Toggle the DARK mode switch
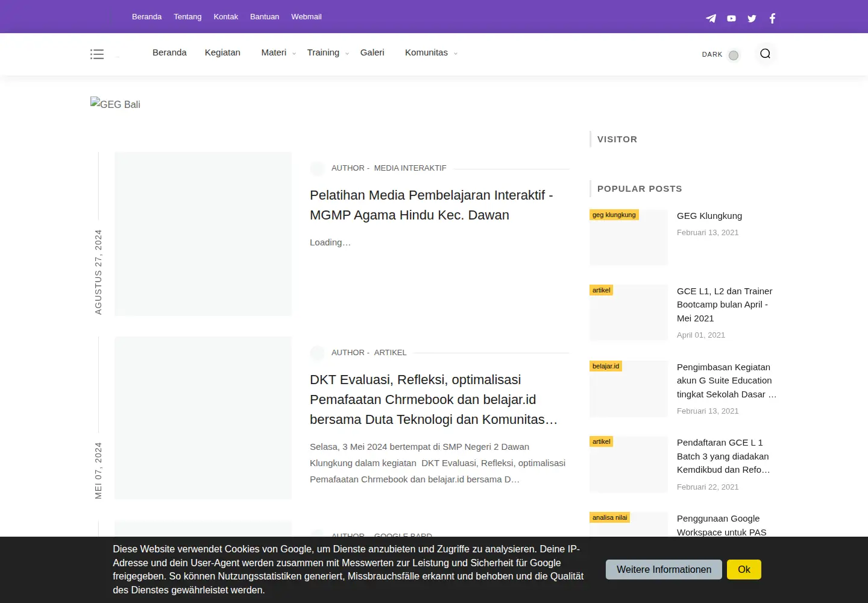The width and height of the screenshot is (868, 603). pyautogui.click(x=733, y=55)
